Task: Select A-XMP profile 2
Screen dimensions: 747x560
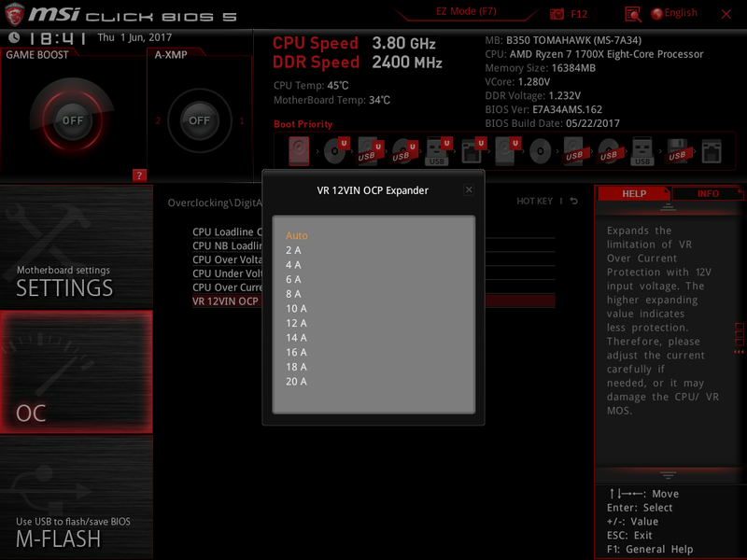Action: pyautogui.click(x=158, y=121)
